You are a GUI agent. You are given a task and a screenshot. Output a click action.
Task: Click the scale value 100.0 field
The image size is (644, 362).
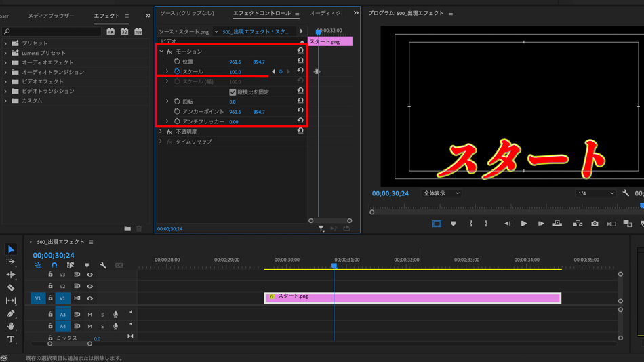coord(235,72)
